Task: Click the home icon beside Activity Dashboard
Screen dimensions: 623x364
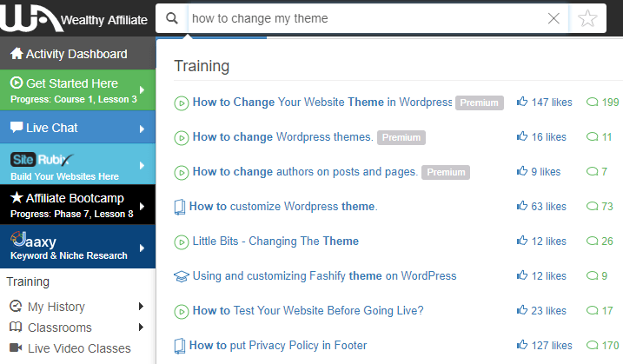Action: coord(17,54)
